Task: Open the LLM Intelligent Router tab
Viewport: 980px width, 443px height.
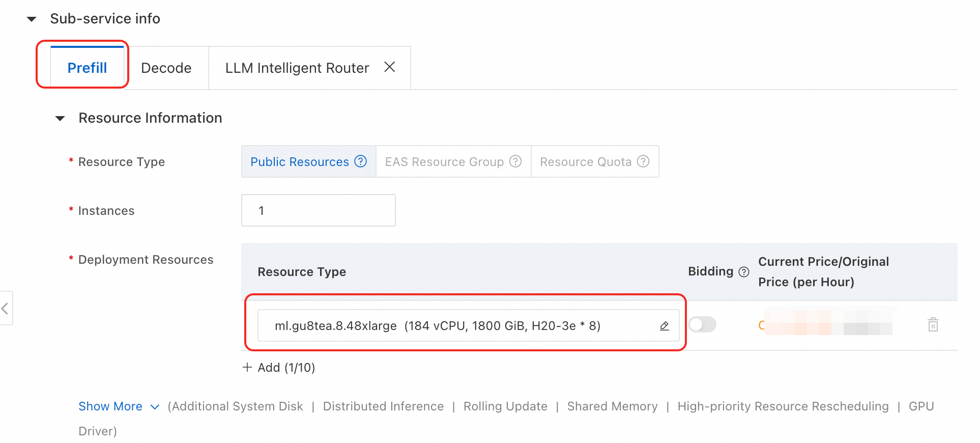Action: click(x=297, y=68)
